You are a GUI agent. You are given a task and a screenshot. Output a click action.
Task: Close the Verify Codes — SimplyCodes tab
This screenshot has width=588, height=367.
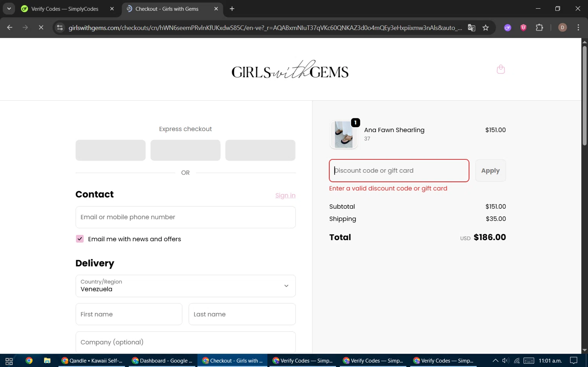pyautogui.click(x=112, y=9)
